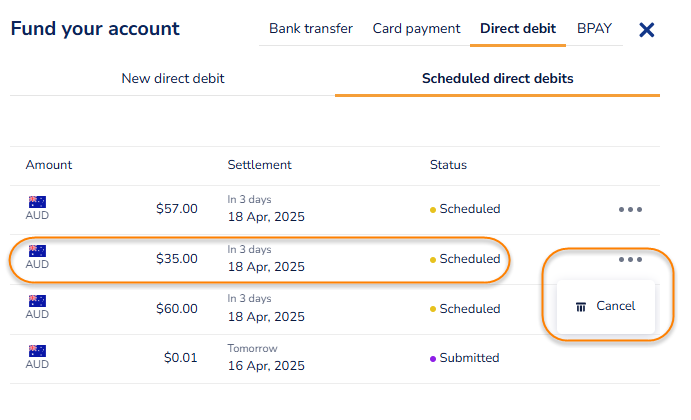Open the BPAY funding tab
The height and width of the screenshot is (420, 691).
[594, 29]
